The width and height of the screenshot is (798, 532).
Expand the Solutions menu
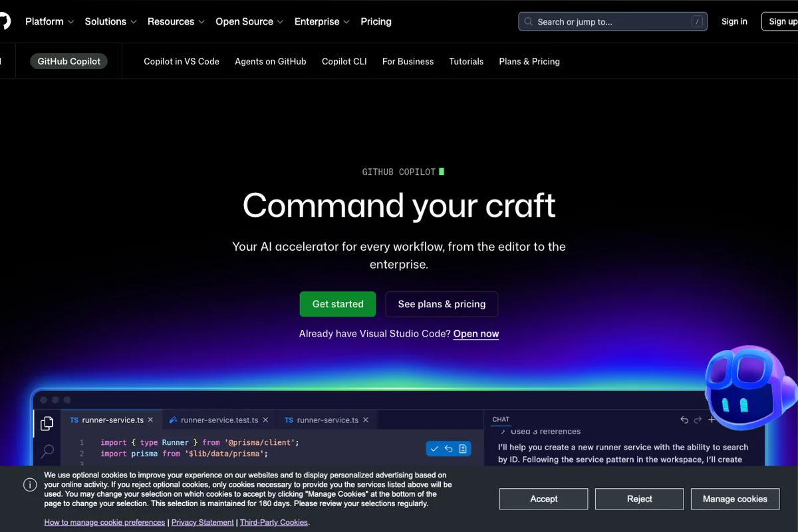[x=110, y=21]
